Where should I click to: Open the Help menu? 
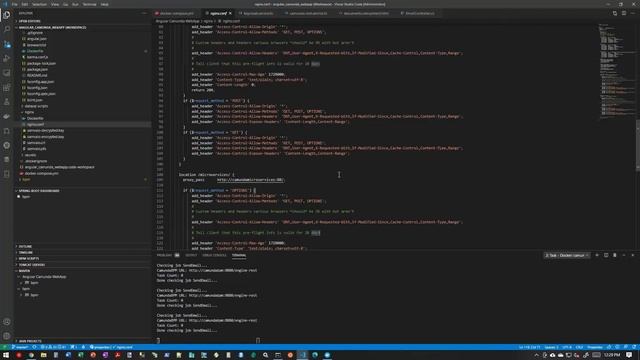(104, 4)
